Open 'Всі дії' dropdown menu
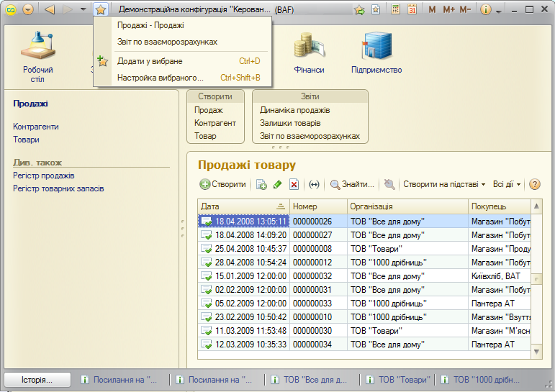The height and width of the screenshot is (392, 555). click(507, 184)
